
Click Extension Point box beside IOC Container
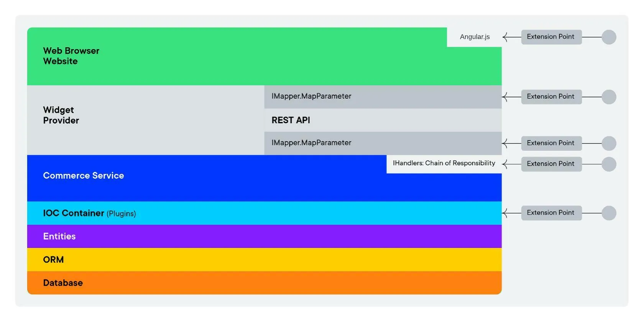click(x=551, y=213)
